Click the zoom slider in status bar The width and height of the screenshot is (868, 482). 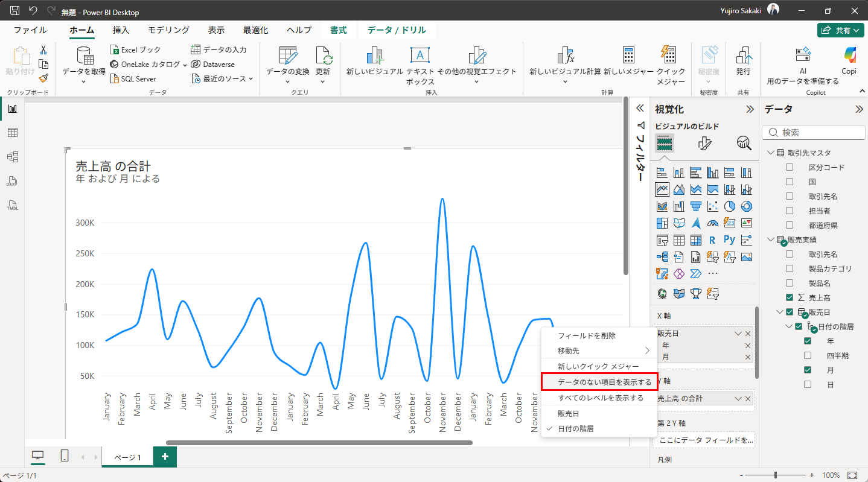pyautogui.click(x=776, y=475)
